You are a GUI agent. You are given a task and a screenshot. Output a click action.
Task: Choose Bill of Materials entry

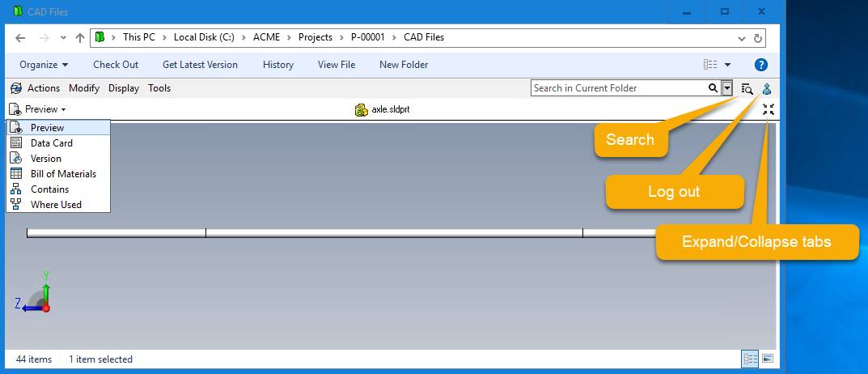63,174
